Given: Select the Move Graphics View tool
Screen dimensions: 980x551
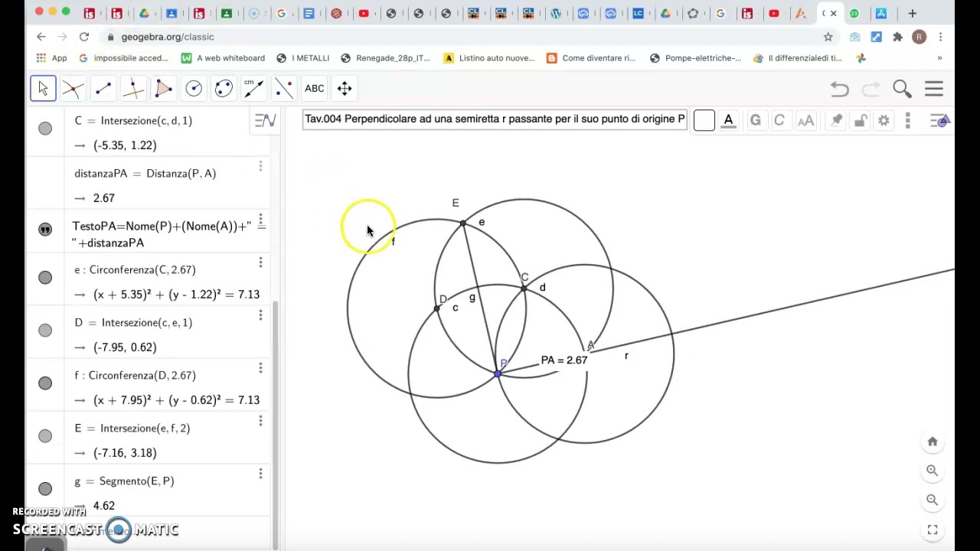Looking at the screenshot, I should click(345, 88).
